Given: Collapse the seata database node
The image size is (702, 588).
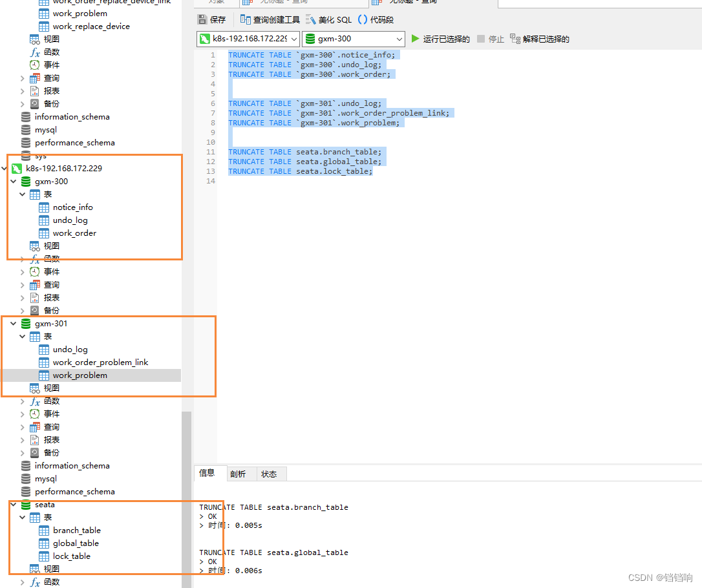Looking at the screenshot, I should pyautogui.click(x=14, y=504).
